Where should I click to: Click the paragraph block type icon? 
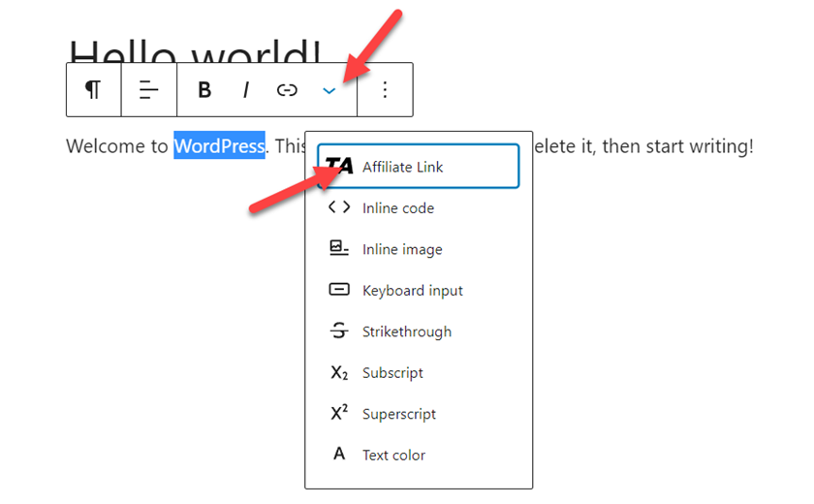[x=93, y=90]
